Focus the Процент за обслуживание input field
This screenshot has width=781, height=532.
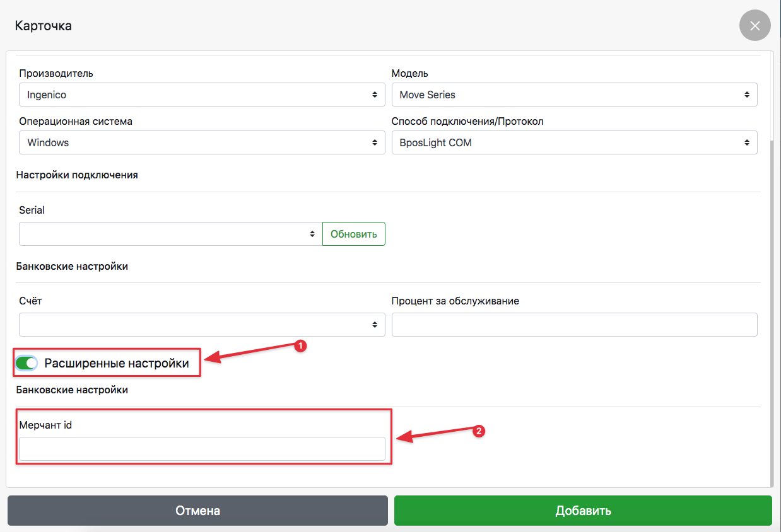(574, 325)
